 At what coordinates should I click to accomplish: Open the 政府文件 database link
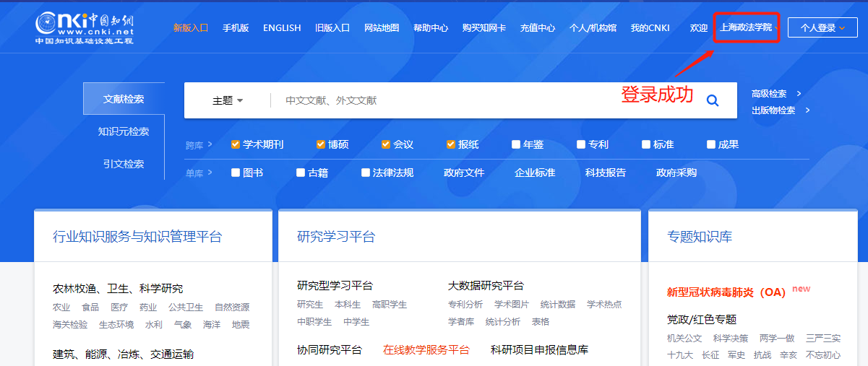pos(464,173)
